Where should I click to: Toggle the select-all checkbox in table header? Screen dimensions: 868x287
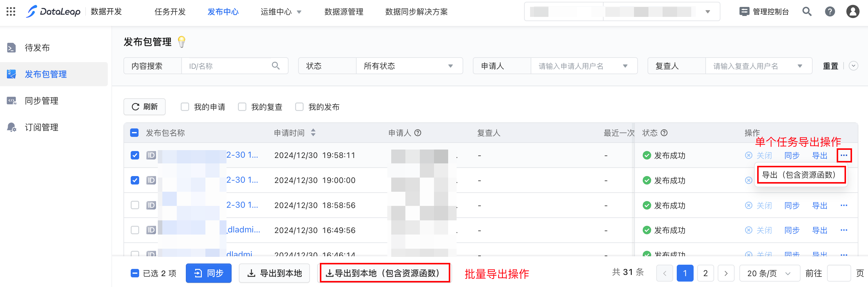tap(134, 133)
